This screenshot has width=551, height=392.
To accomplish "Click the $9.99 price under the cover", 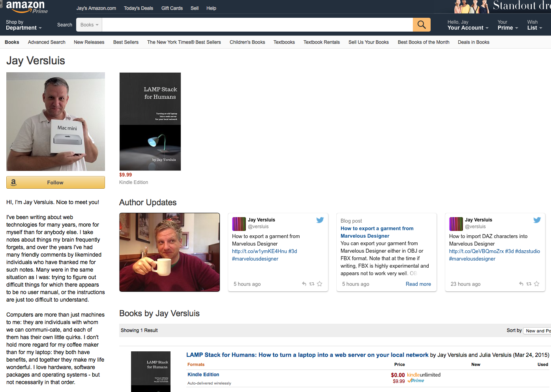I will click(126, 175).
